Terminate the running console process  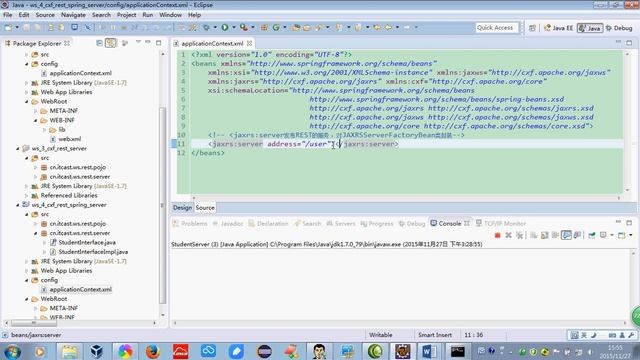497,235
